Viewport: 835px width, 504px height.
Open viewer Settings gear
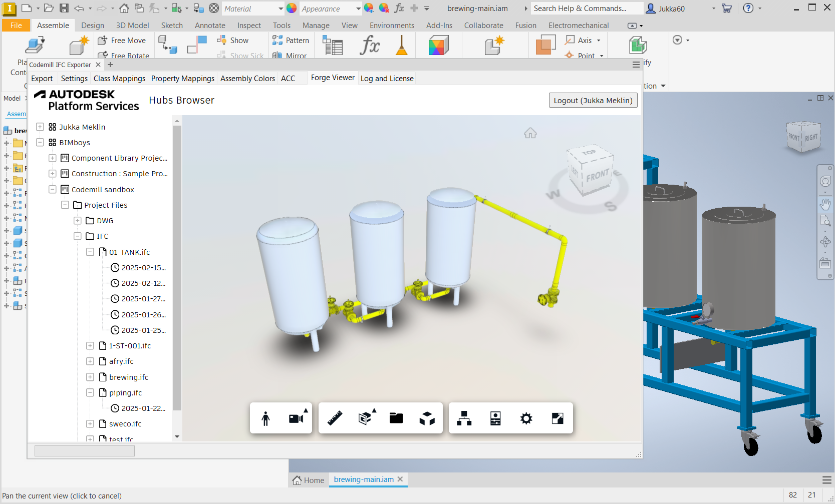pyautogui.click(x=526, y=418)
